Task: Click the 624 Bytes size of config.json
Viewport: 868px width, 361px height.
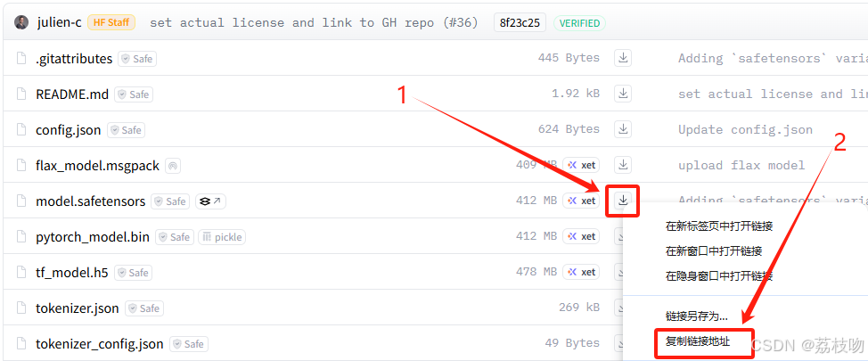Action: [569, 129]
